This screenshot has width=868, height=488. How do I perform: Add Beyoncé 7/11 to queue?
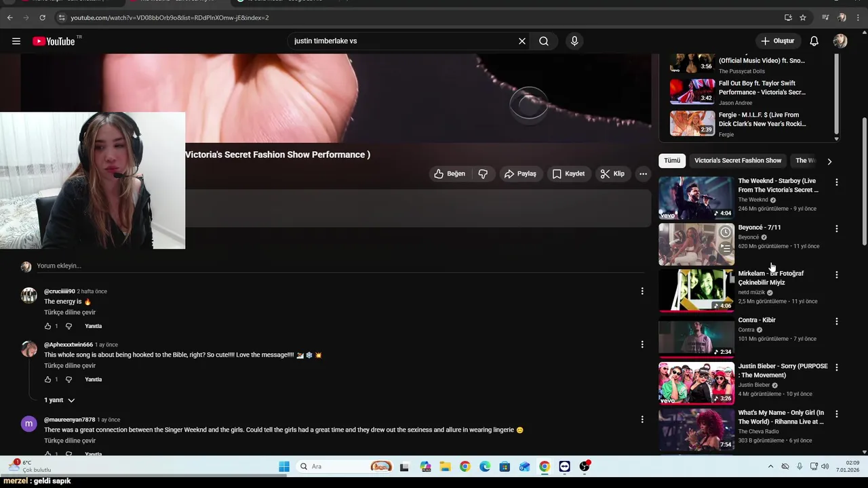pyautogui.click(x=726, y=249)
